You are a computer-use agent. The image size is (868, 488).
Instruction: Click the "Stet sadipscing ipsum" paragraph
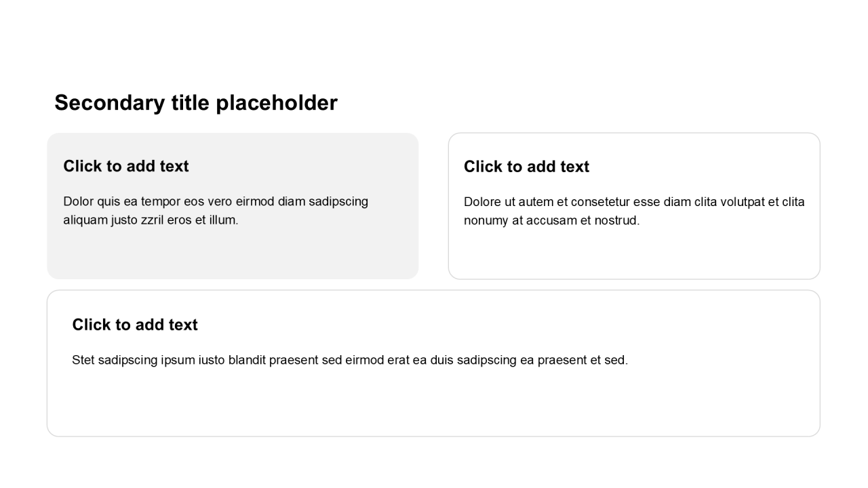pos(350,360)
